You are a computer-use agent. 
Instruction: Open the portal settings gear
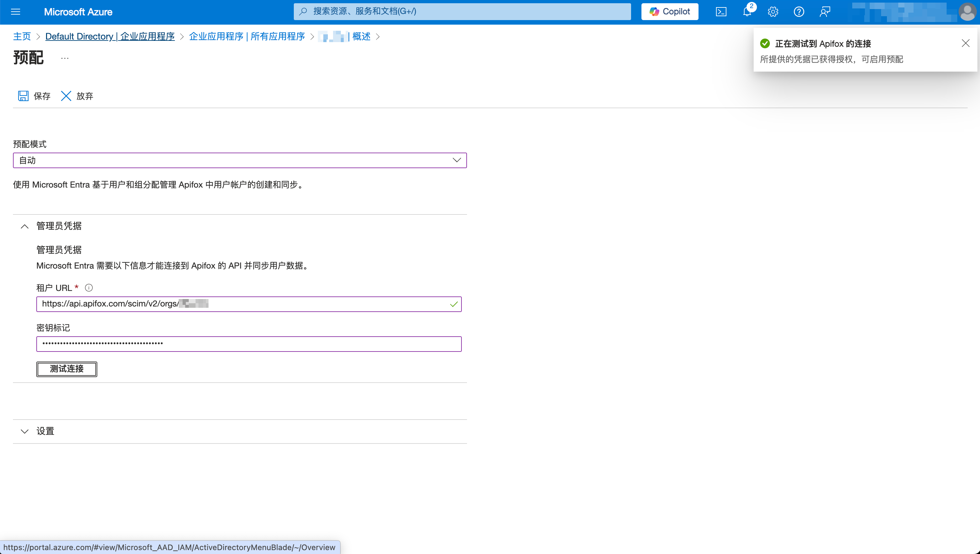[773, 12]
